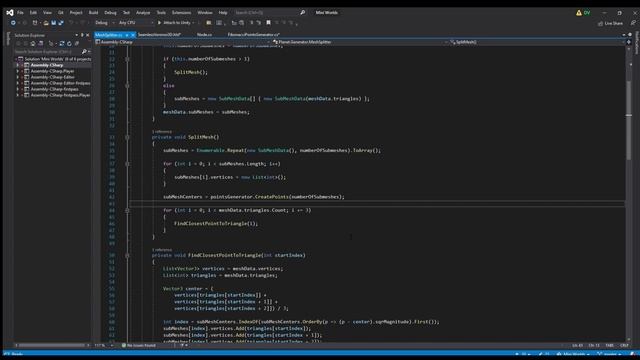This screenshot has height=360, width=640.
Task: Expand the Assembly-CSharp project node
Action: point(18,65)
